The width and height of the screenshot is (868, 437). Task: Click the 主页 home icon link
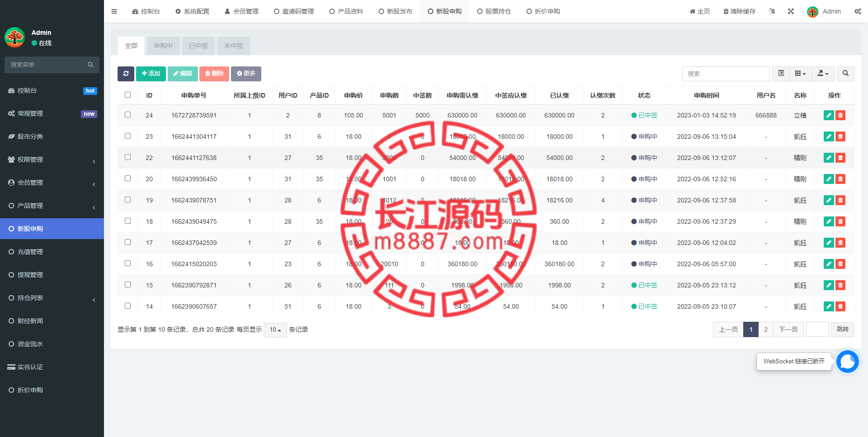click(699, 11)
